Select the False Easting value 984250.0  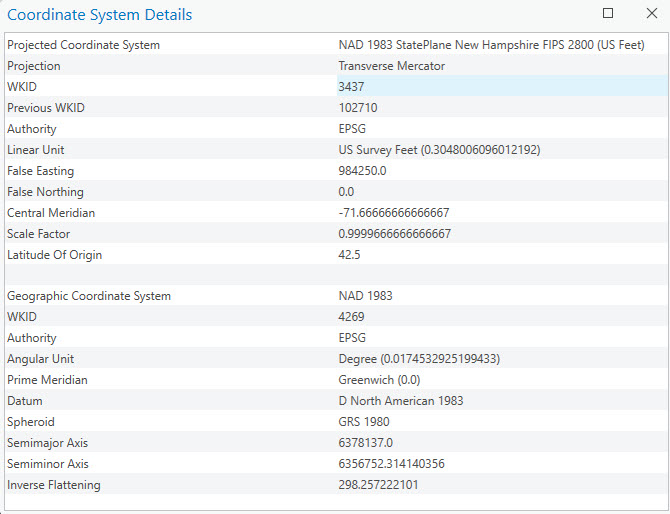coord(362,171)
